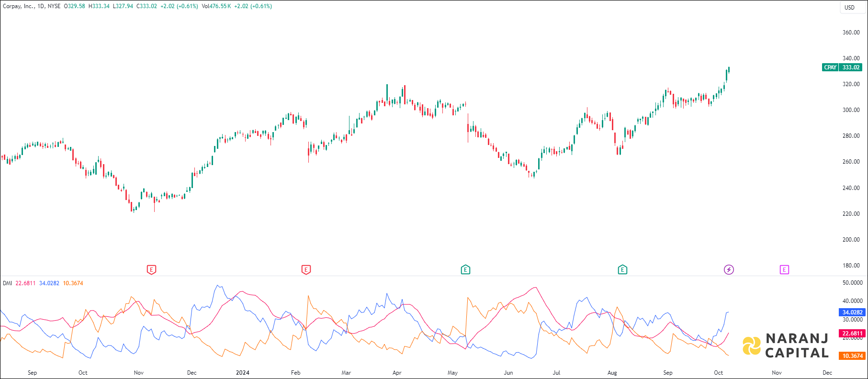This screenshot has height=379, width=868.
Task: Click the orange 10.3674 DMI axis label
Action: click(852, 356)
